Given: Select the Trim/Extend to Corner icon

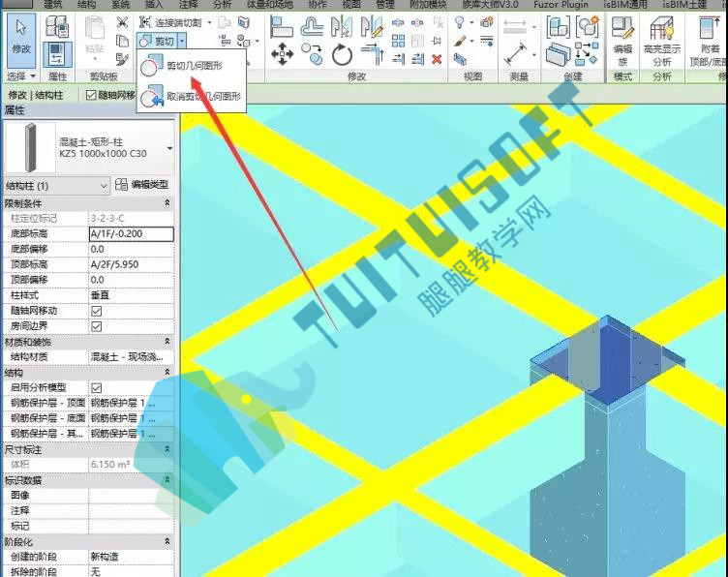Looking at the screenshot, I should (372, 54).
